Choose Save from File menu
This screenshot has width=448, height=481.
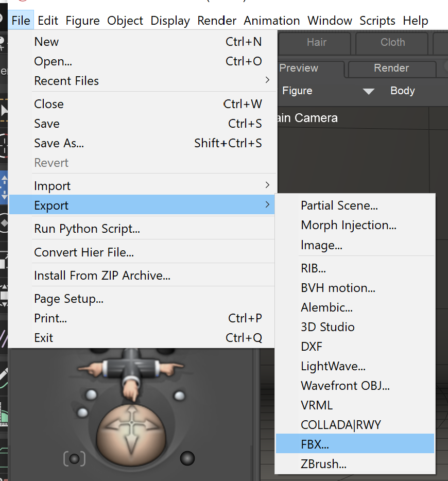(x=143, y=124)
